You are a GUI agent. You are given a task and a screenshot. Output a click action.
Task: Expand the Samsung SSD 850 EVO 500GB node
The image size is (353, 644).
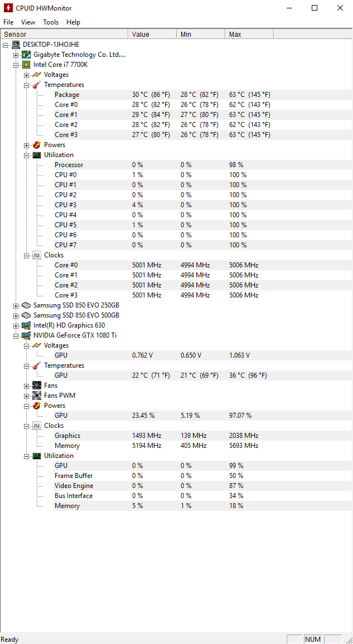pos(16,315)
